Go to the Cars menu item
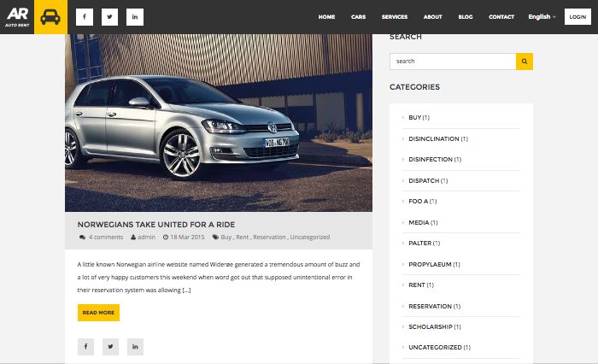 [x=358, y=17]
